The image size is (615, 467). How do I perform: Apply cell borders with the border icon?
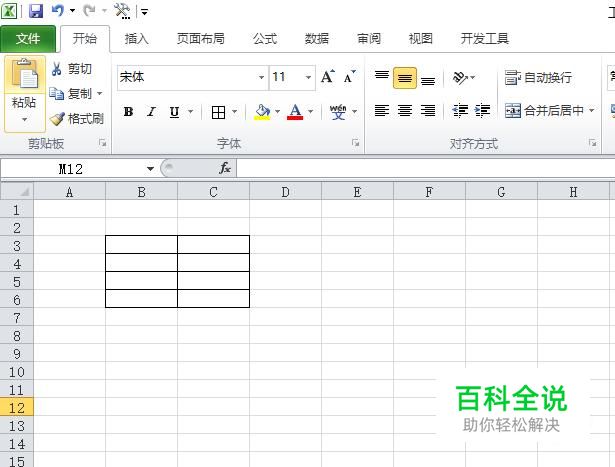click(218, 113)
